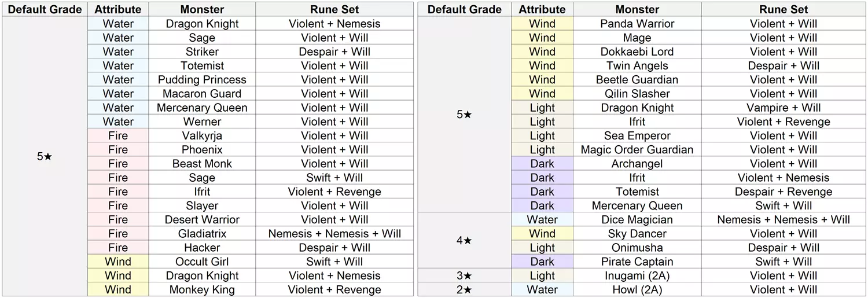Image resolution: width=868 pixels, height=298 pixels.
Task: Select the Pirate Captain cell
Action: tap(637, 262)
